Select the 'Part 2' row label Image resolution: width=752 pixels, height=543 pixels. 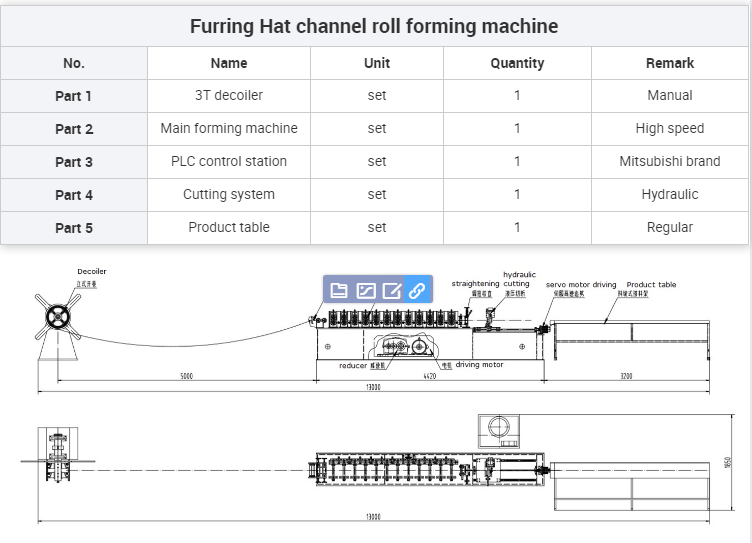click(74, 129)
